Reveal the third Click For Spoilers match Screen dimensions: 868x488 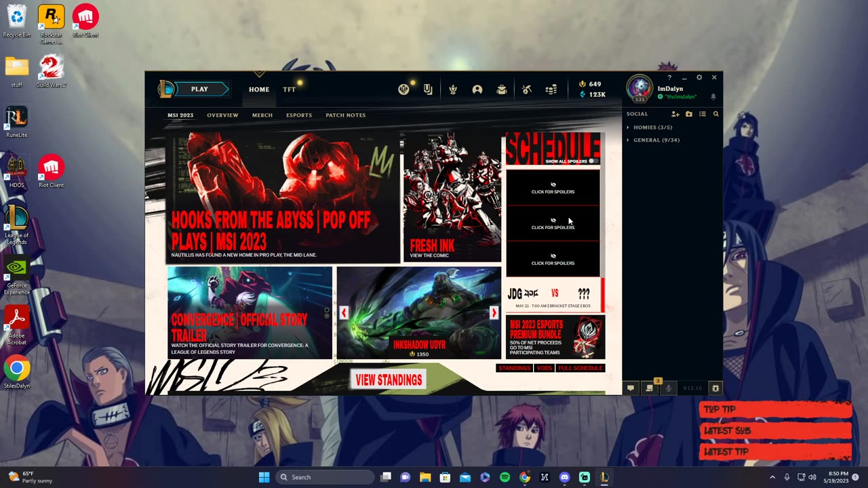(553, 260)
